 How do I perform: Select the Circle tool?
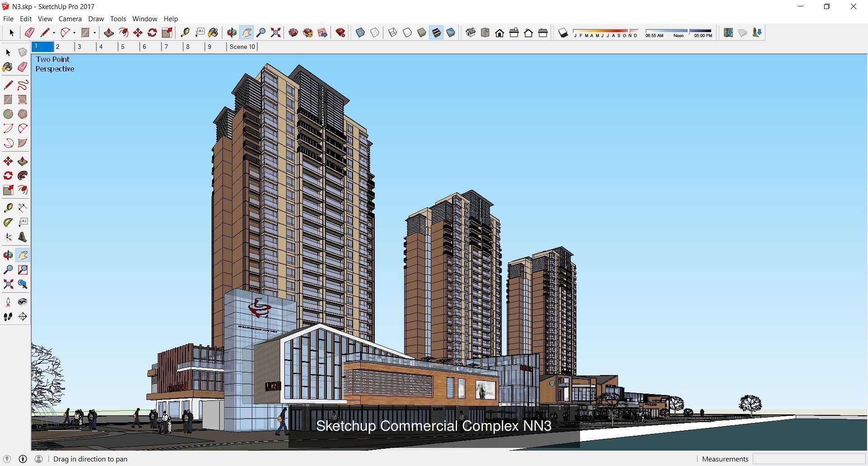[x=8, y=114]
